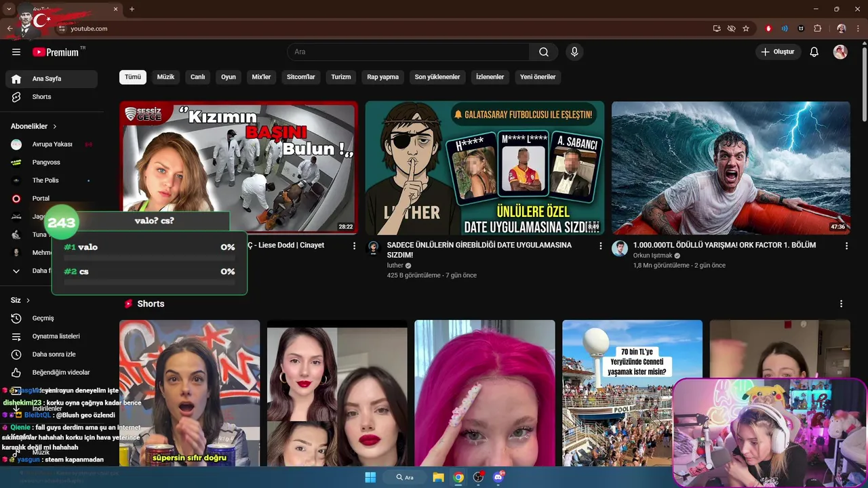
Task: Select the Yeni öneriler filter chip
Action: 538,77
